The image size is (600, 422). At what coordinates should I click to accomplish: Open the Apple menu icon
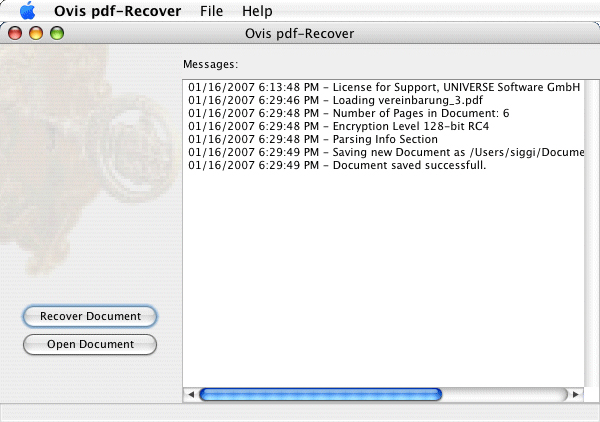[x=28, y=10]
